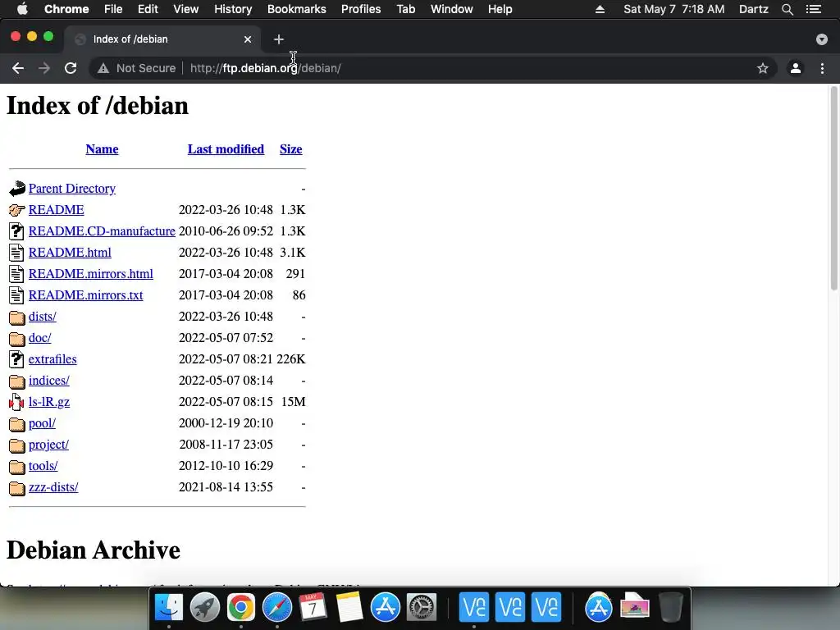The image size is (840, 630).
Task: Browse into the dists/ directory link
Action: click(43, 317)
